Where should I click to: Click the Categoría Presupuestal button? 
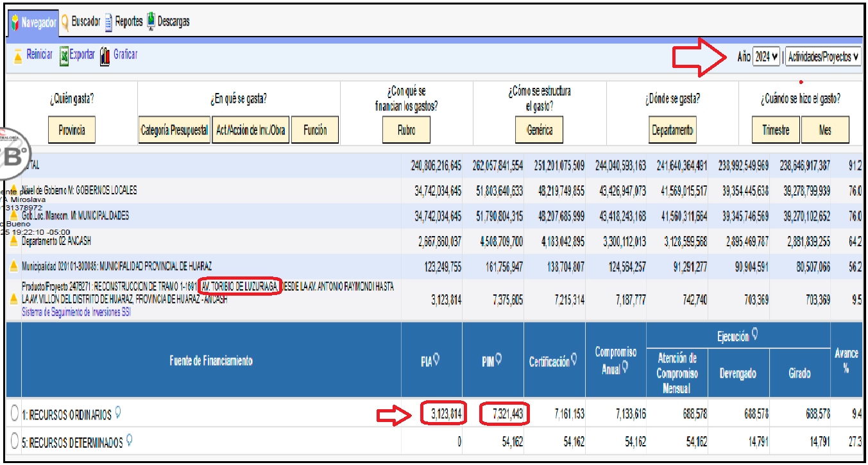pos(174,130)
